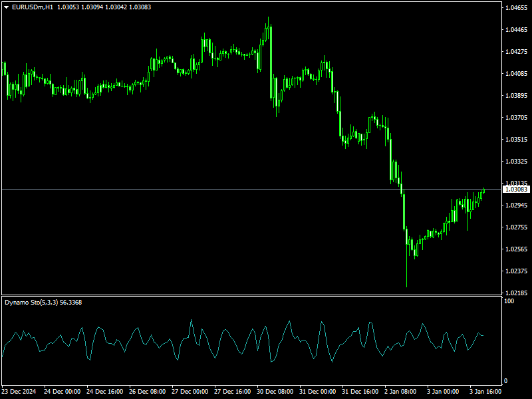The image size is (532, 399).
Task: Click the 1.02945 price scale label
Action: (517, 205)
